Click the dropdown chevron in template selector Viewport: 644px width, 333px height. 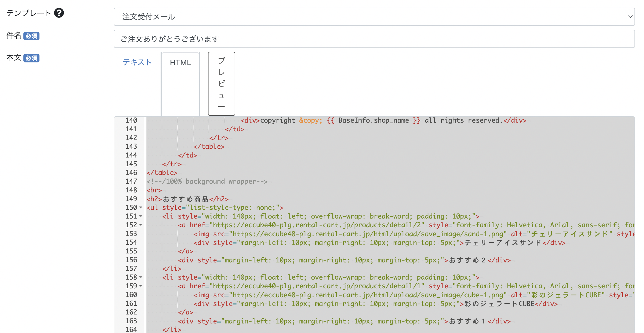pos(630,17)
